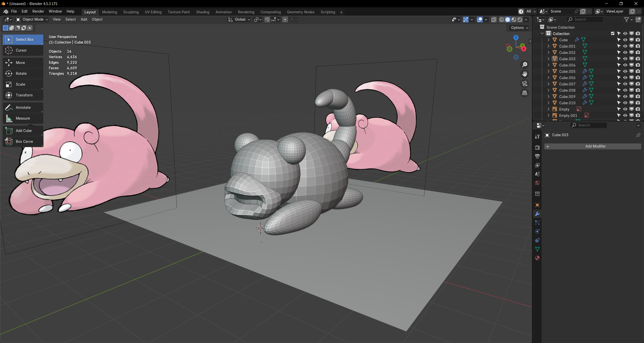
Task: Disable rendering for Cube.008 camera icon
Action: tap(638, 90)
